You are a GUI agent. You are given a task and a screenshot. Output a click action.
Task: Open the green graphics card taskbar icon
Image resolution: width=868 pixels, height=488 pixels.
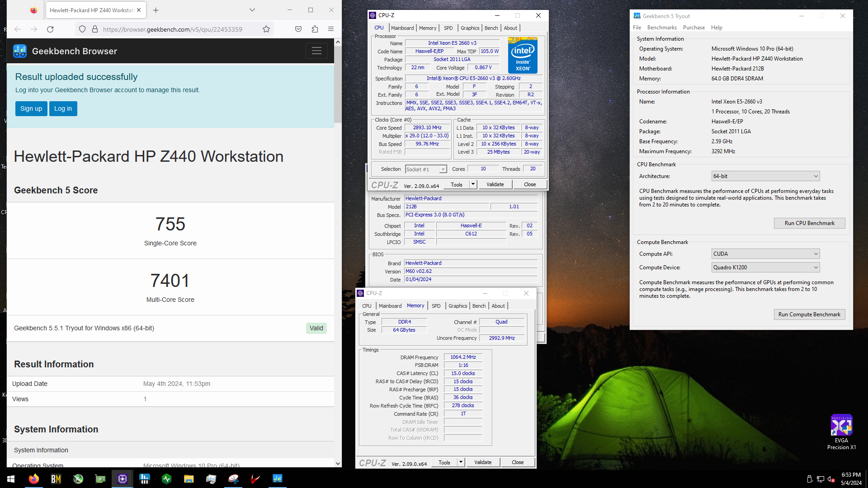(x=100, y=479)
